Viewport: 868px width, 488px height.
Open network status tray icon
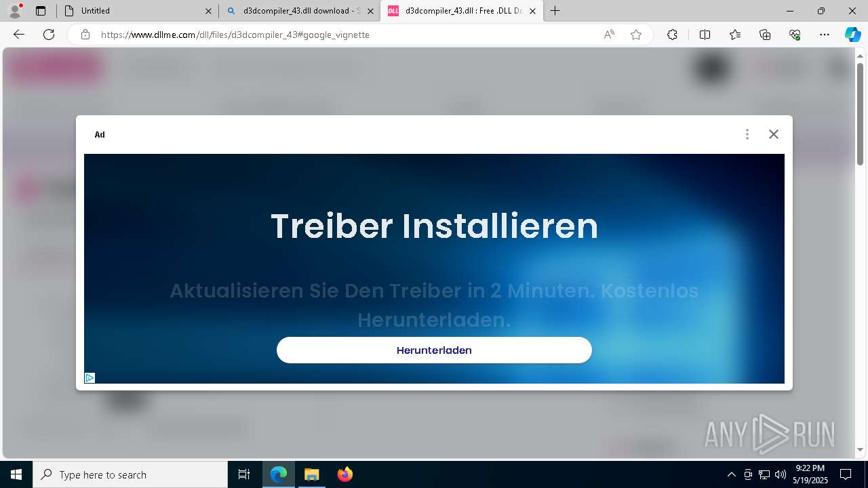click(x=764, y=474)
